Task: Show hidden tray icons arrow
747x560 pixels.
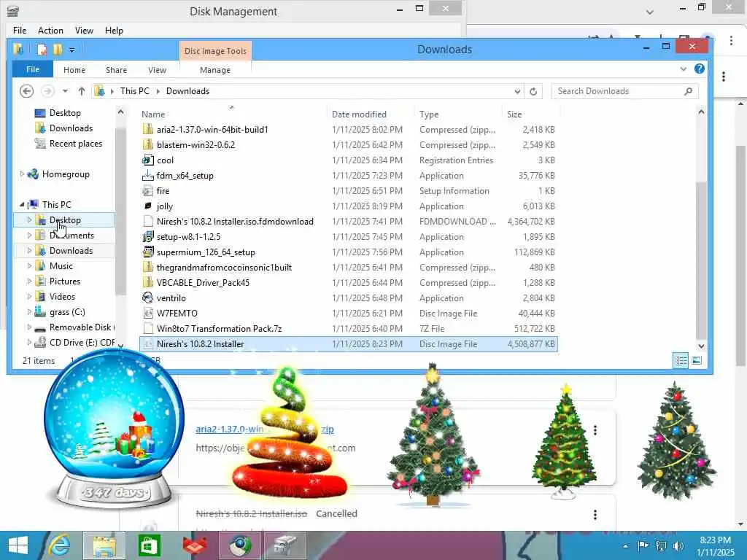Action: tap(625, 546)
